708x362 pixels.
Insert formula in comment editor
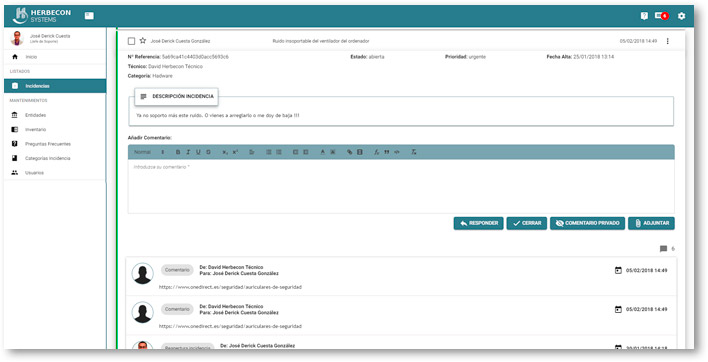[x=376, y=152]
